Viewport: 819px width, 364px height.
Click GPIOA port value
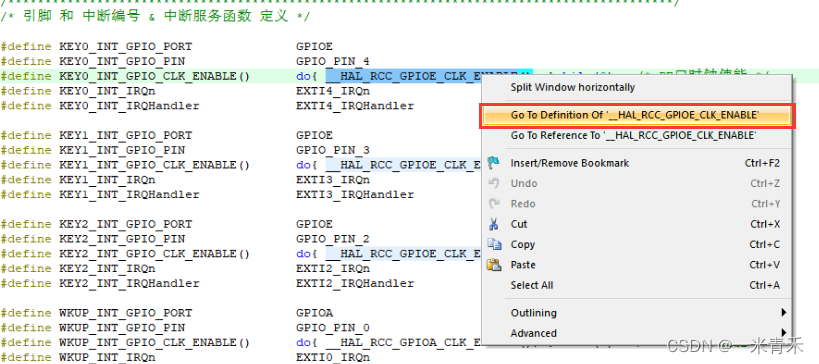(x=314, y=313)
